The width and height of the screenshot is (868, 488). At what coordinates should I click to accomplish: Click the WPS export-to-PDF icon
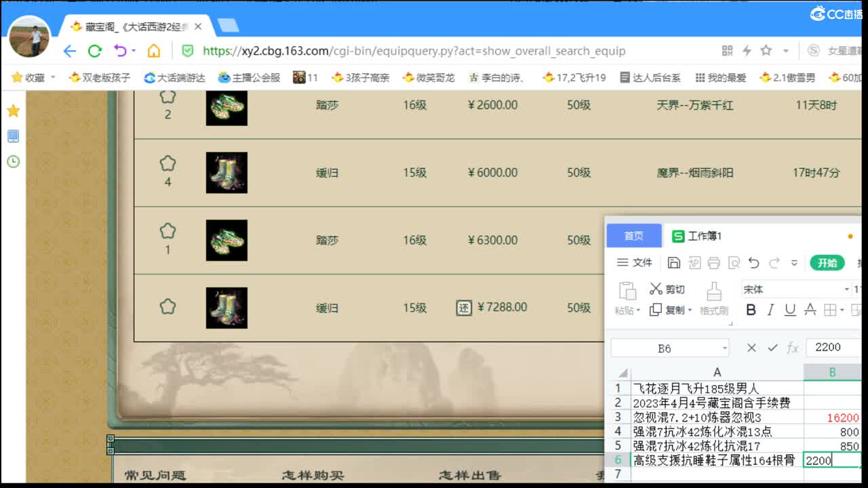694,263
